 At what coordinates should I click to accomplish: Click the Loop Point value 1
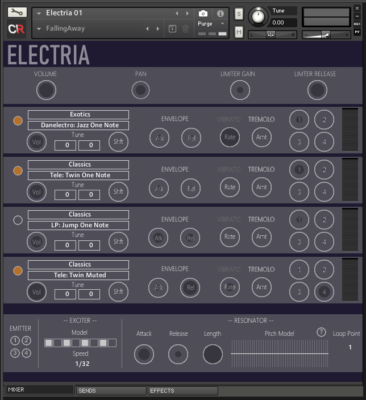point(350,347)
